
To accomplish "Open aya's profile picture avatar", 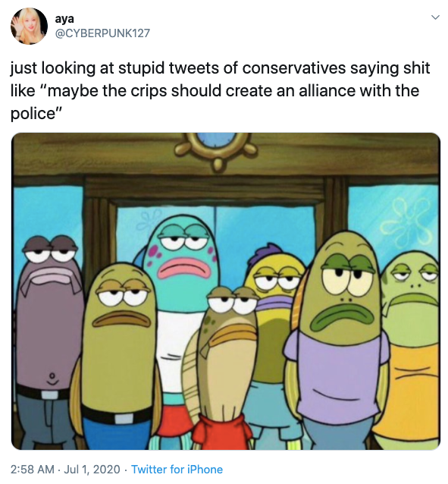I will pos(29,26).
